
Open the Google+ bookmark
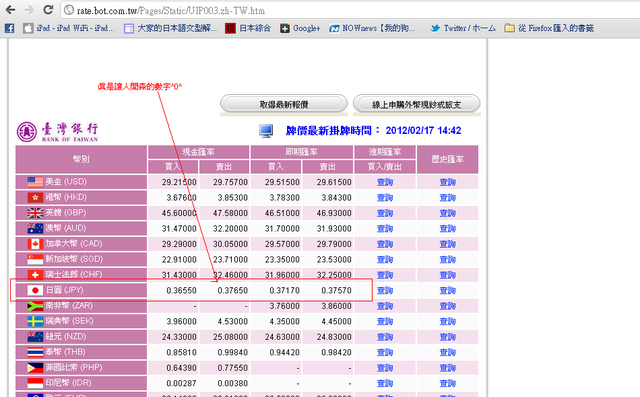coord(300,28)
